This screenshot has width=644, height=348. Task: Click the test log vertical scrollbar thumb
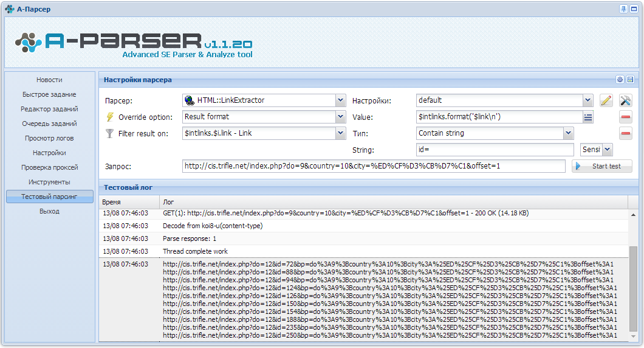[x=632, y=289]
